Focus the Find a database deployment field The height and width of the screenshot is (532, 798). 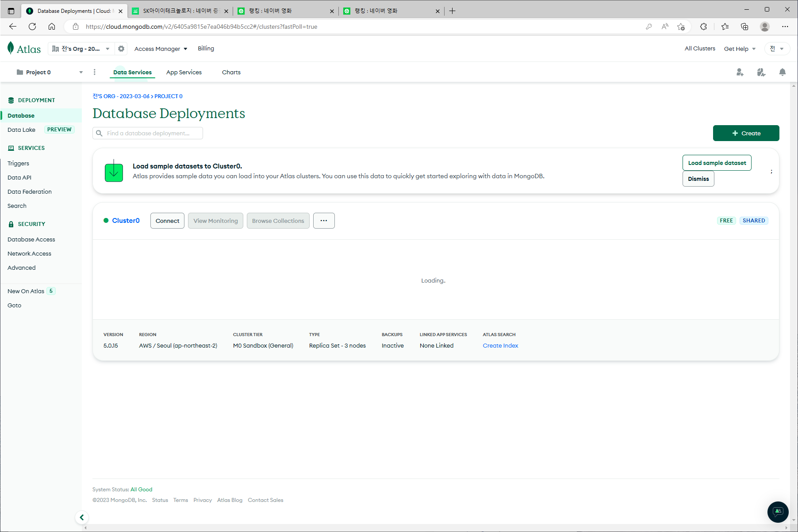tap(148, 133)
